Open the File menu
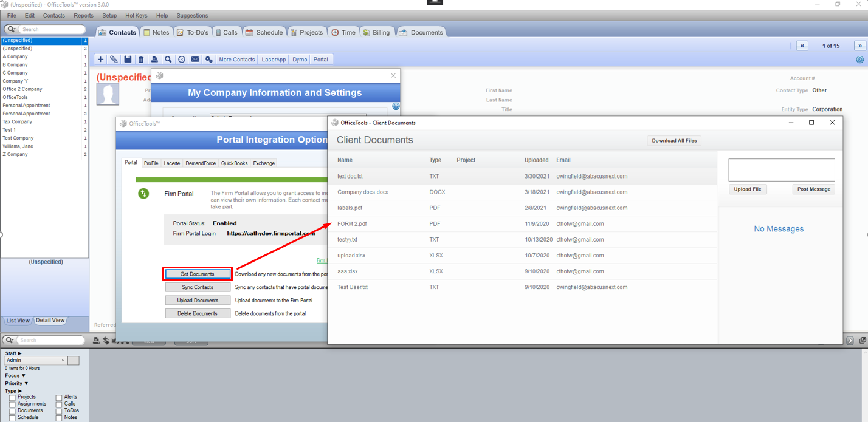Viewport: 868px width, 422px height. click(x=12, y=16)
